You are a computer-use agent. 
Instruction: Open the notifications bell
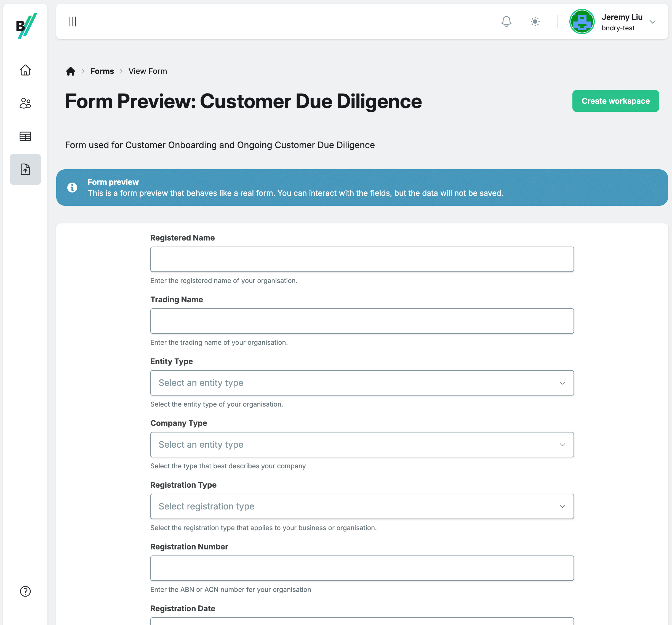(x=506, y=22)
